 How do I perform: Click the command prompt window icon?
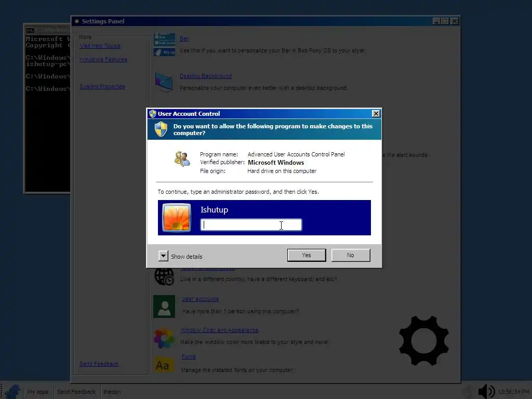(x=30, y=30)
